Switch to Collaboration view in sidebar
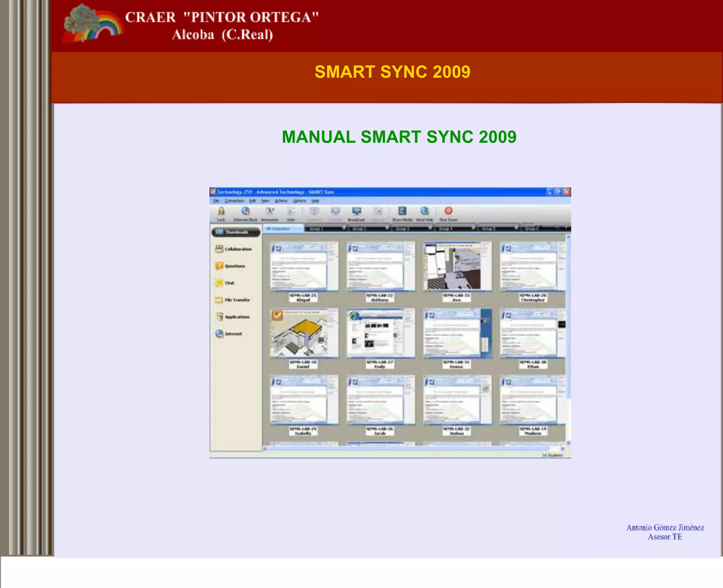723x588 pixels. click(x=233, y=249)
